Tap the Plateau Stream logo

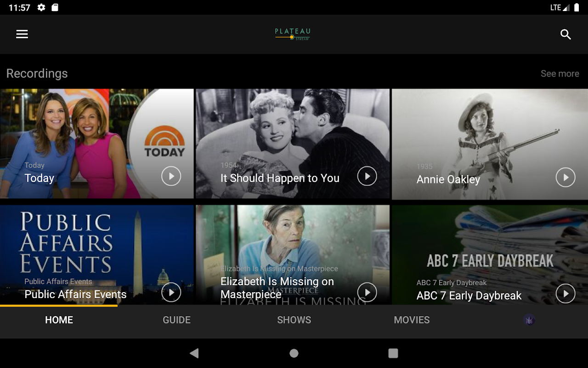293,34
